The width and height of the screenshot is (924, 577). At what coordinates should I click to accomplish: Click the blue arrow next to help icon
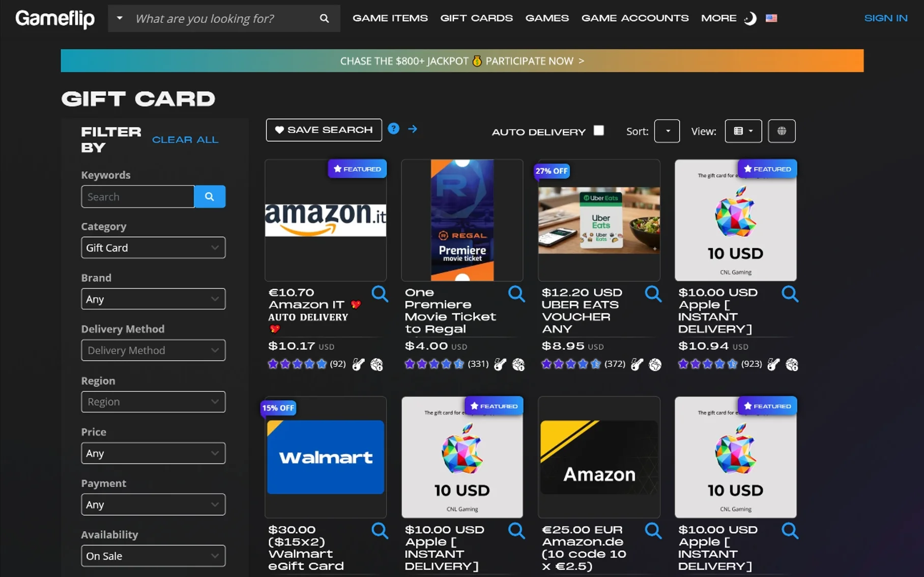pos(413,129)
